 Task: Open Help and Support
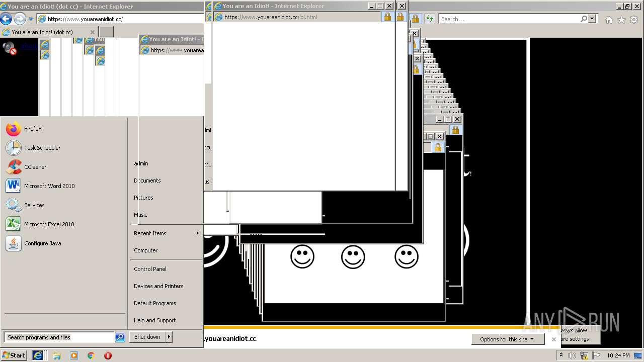tap(154, 320)
